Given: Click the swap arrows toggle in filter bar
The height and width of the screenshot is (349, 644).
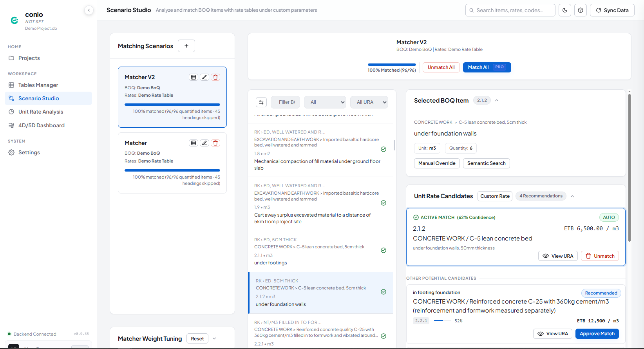Looking at the screenshot, I should tap(261, 102).
